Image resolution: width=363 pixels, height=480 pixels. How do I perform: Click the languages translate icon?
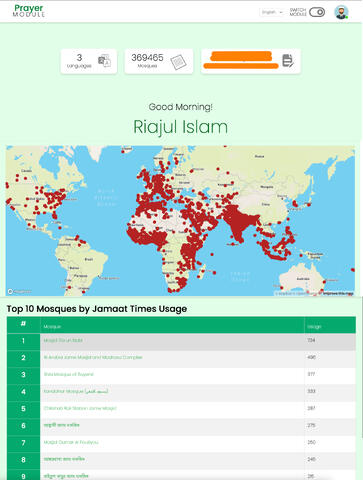pos(104,61)
